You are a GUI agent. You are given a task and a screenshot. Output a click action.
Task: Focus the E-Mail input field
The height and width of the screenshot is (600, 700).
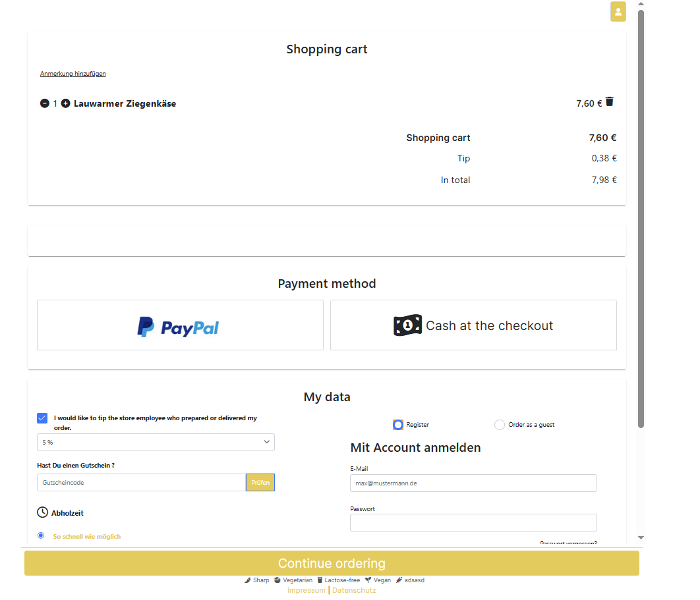(473, 483)
